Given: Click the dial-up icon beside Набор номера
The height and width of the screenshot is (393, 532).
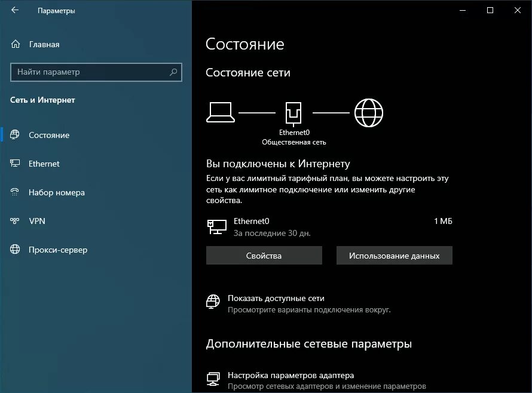Looking at the screenshot, I should [14, 192].
